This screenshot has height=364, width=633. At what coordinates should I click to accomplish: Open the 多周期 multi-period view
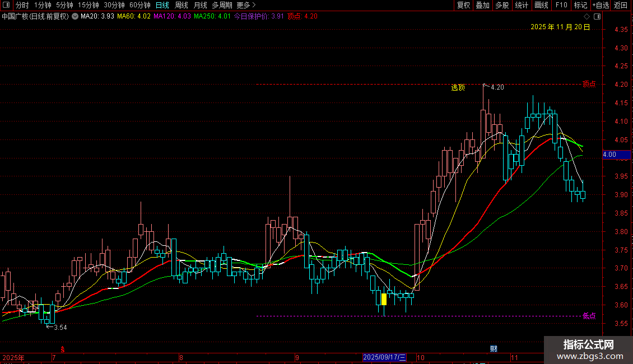pos(222,5)
